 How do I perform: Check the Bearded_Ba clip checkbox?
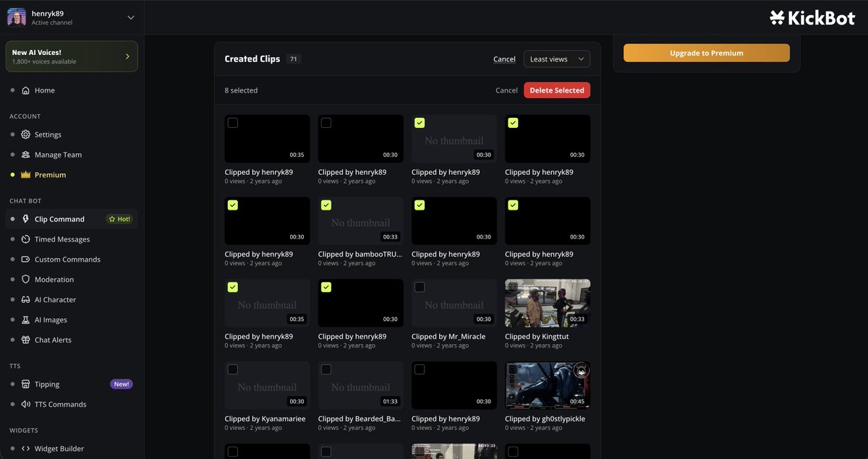(x=326, y=369)
